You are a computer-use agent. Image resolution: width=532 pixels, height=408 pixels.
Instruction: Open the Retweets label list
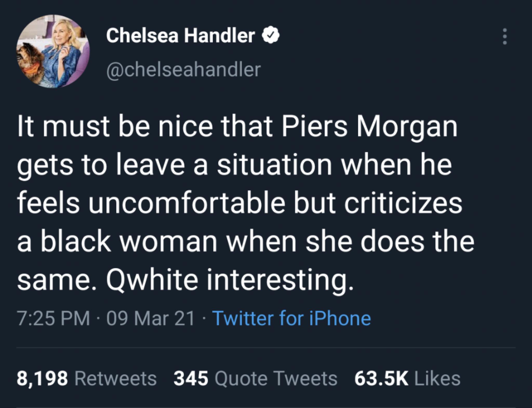pyautogui.click(x=116, y=378)
